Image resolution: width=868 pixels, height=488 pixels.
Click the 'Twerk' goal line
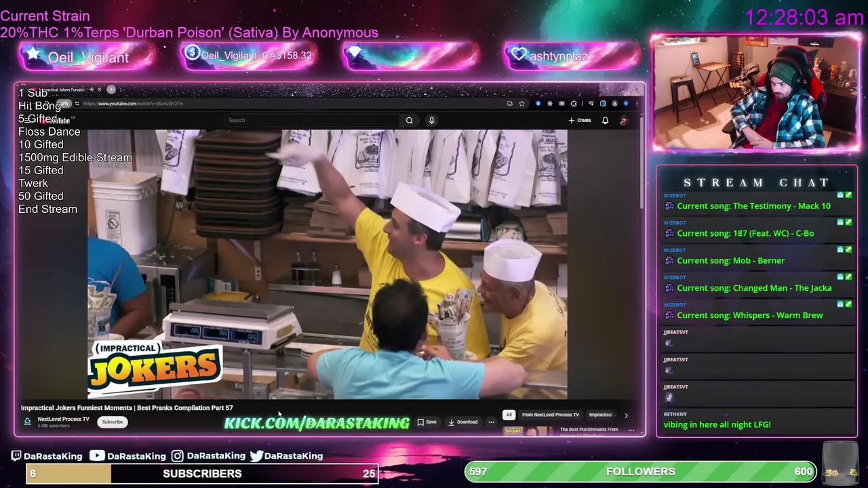pyautogui.click(x=33, y=183)
